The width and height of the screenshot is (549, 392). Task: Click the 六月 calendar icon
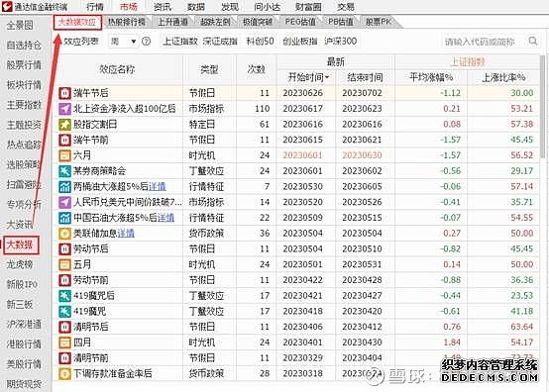pos(64,155)
